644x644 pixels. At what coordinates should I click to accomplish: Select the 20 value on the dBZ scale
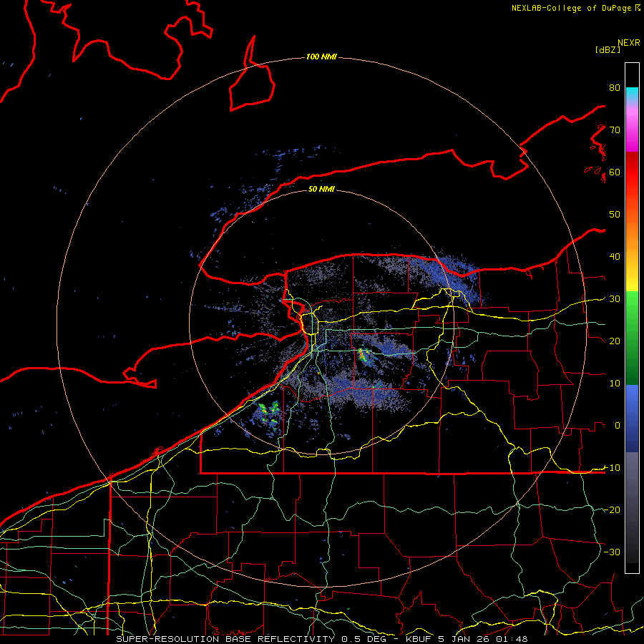click(x=615, y=341)
